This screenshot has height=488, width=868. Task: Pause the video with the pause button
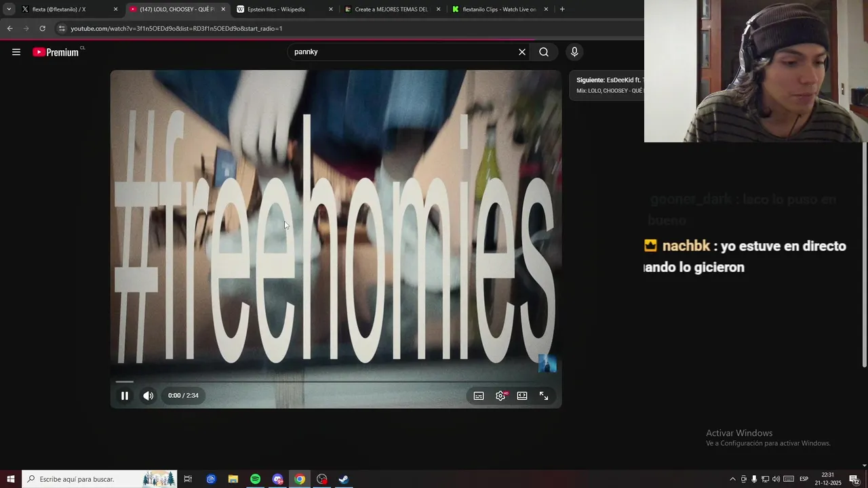tap(125, 396)
